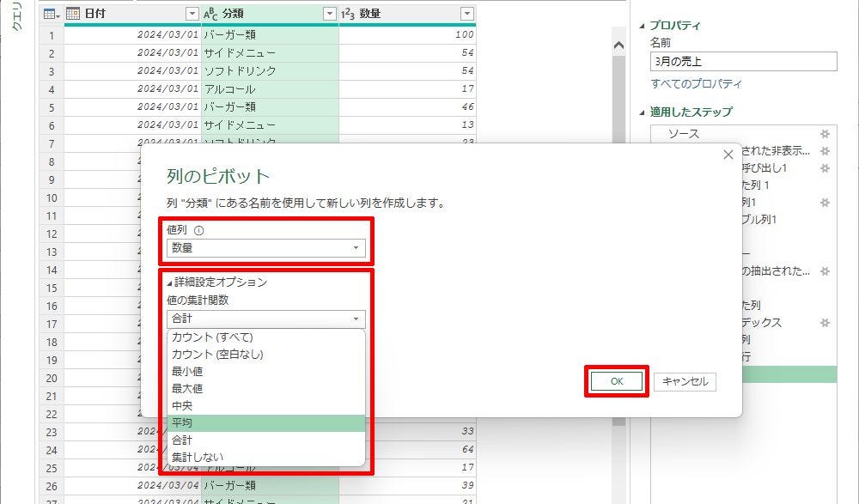Click the ABC type icon on 分類 column

tap(210, 14)
